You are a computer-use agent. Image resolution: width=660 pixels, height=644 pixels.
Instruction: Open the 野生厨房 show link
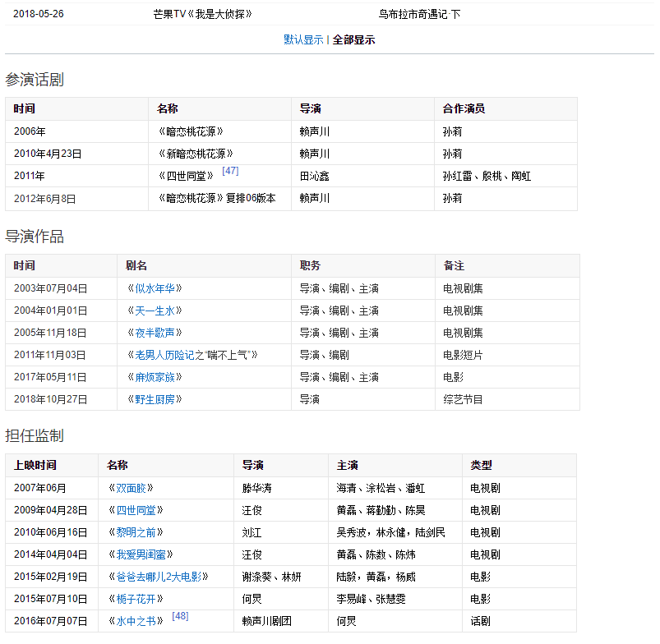(154, 399)
